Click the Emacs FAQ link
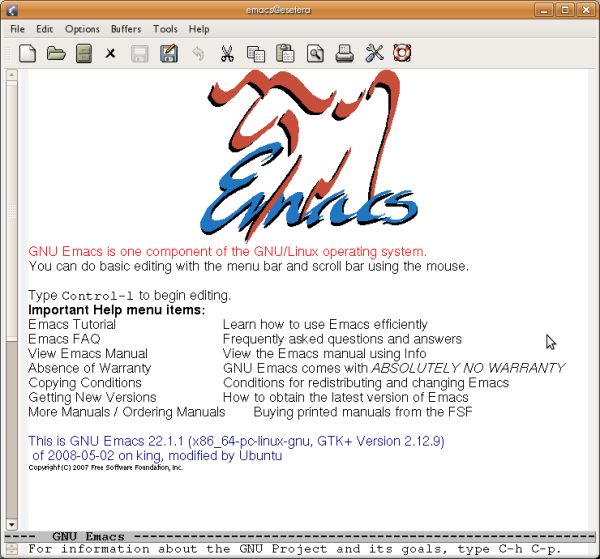Image resolution: width=600 pixels, height=559 pixels. [64, 339]
